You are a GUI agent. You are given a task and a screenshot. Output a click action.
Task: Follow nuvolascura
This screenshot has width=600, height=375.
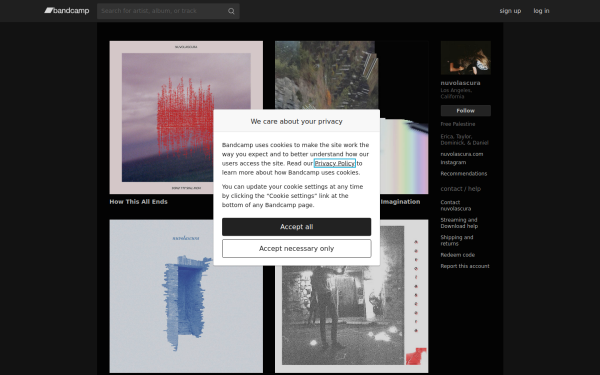[466, 111]
